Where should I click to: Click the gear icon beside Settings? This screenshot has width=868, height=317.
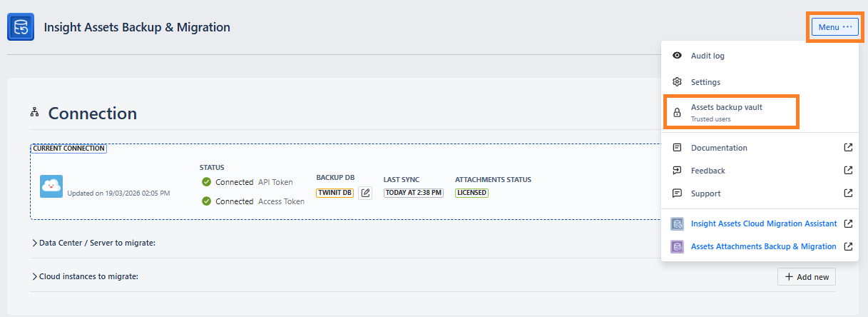(x=677, y=82)
